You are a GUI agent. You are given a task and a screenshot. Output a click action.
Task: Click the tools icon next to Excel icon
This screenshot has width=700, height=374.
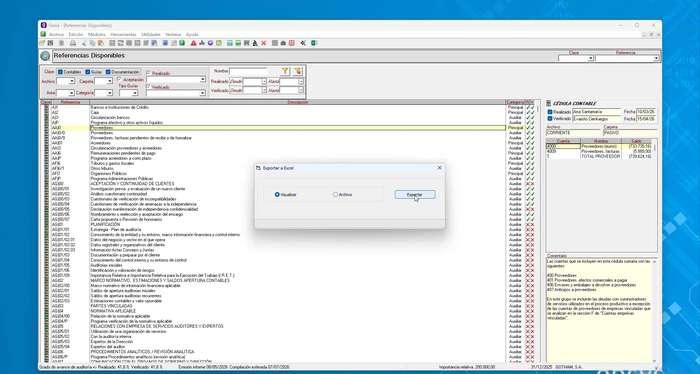303,43
